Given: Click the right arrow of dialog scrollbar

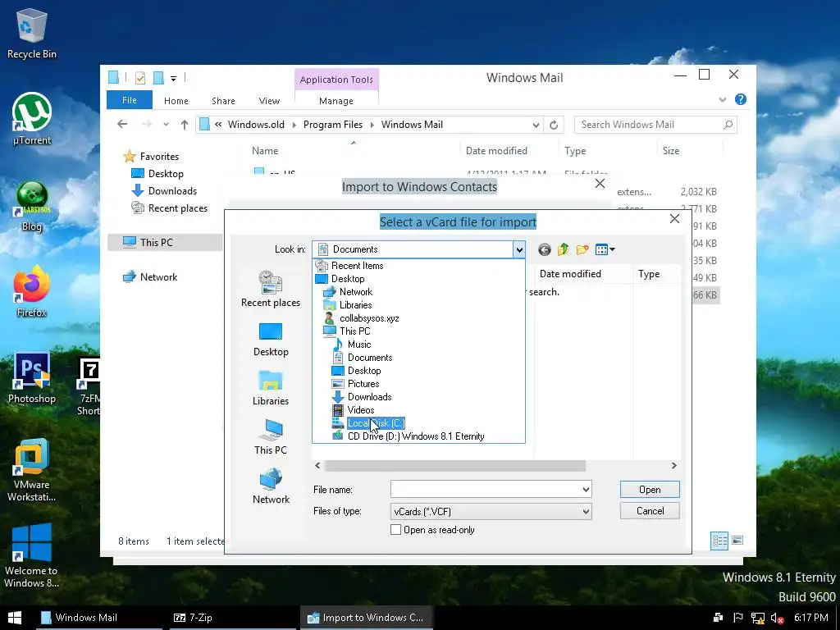Looking at the screenshot, I should pos(674,466).
